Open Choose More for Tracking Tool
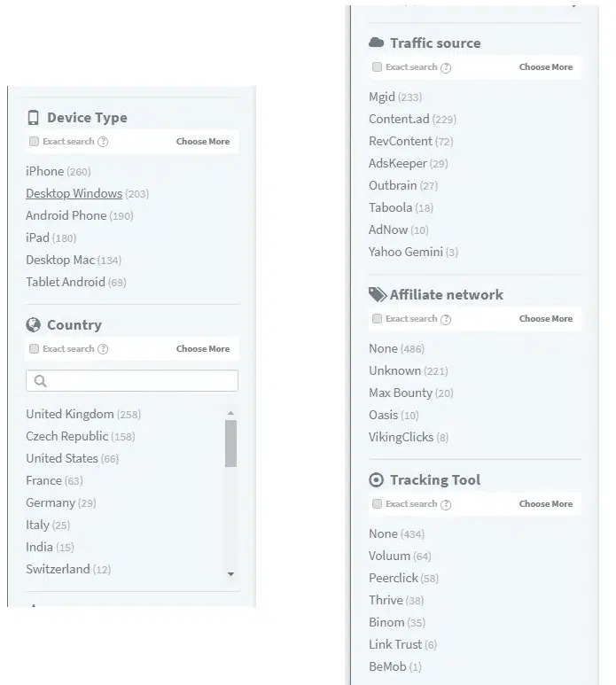This screenshot has height=685, width=616. (545, 504)
